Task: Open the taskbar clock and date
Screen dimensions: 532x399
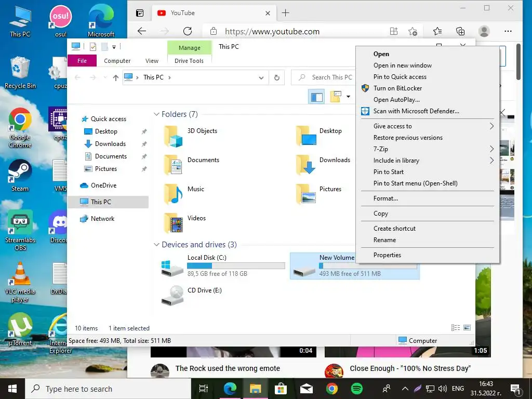Action: [486, 389]
